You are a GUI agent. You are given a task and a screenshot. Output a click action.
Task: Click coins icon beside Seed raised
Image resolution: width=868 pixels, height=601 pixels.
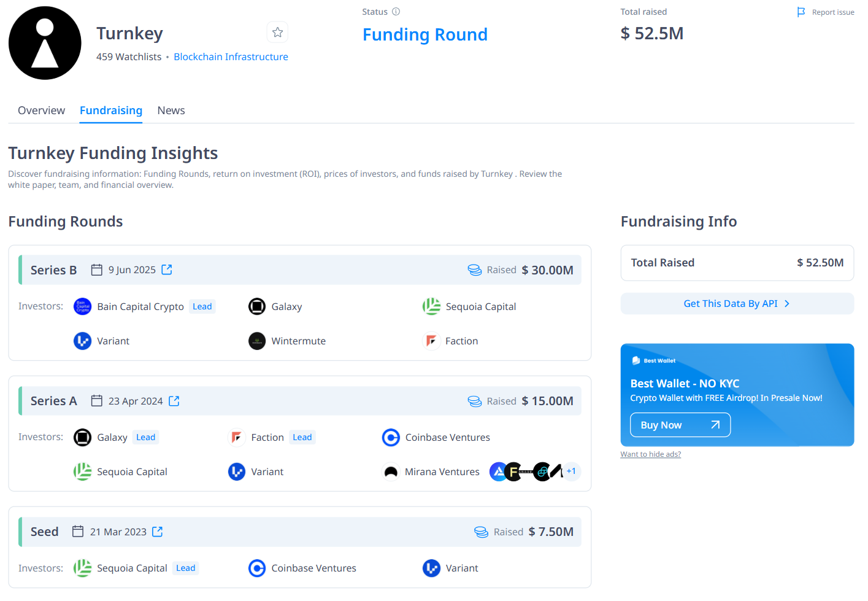(482, 532)
